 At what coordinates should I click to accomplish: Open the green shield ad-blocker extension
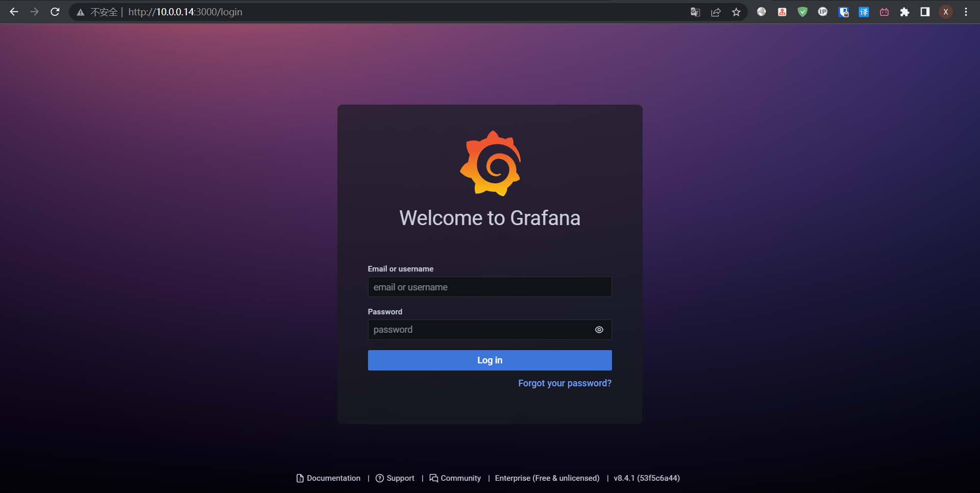pos(802,12)
